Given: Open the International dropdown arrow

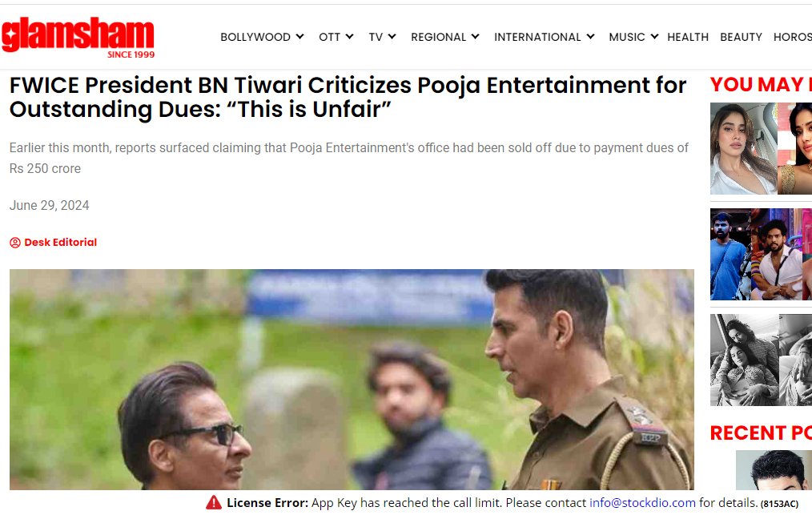Looking at the screenshot, I should (590, 37).
